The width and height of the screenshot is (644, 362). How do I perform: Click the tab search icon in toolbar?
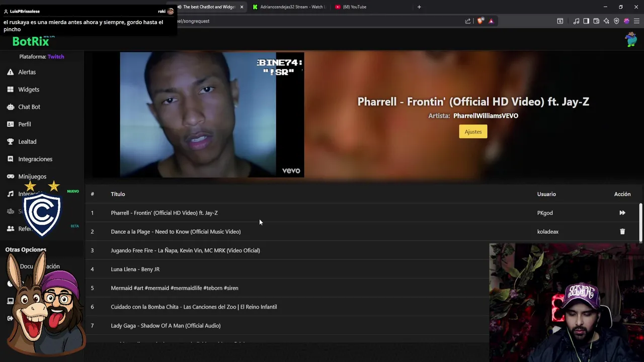[x=560, y=21]
